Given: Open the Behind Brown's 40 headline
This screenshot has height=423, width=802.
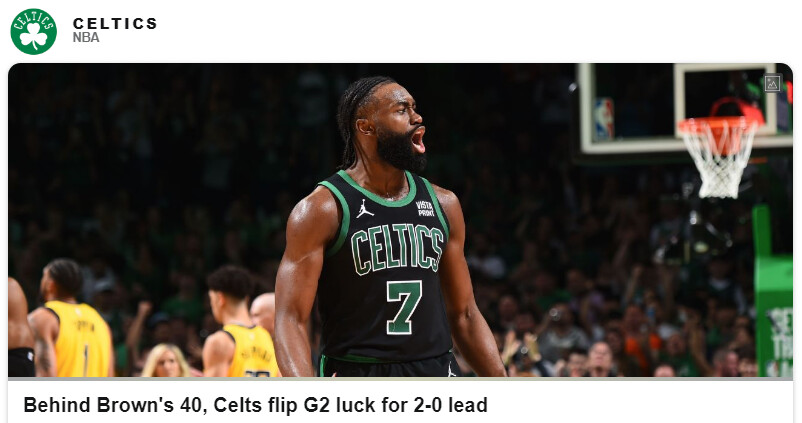Looking at the screenshot, I should coord(255,405).
